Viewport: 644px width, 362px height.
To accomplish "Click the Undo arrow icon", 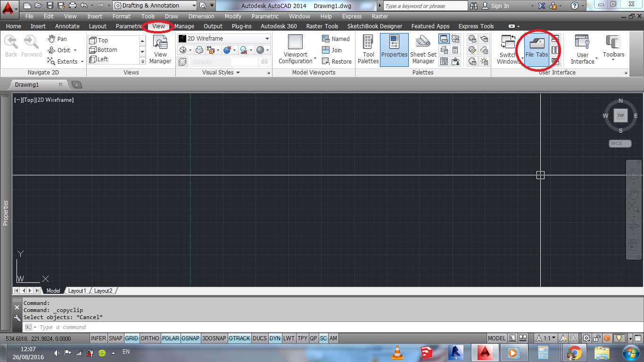I will (84, 6).
